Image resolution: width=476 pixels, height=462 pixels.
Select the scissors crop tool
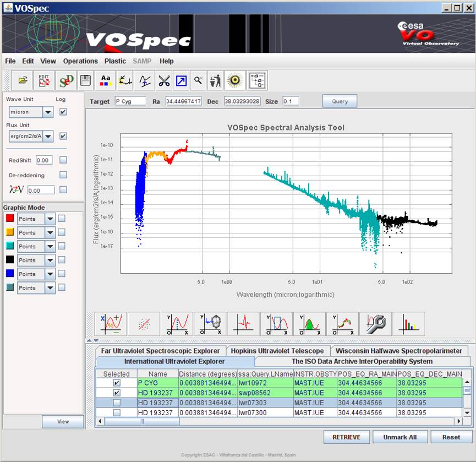164,80
